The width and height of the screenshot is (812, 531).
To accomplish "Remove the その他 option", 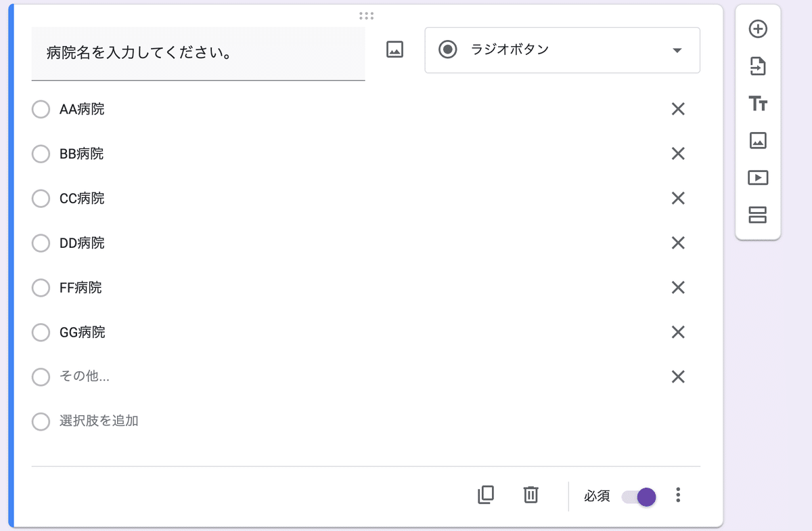I will coord(678,377).
